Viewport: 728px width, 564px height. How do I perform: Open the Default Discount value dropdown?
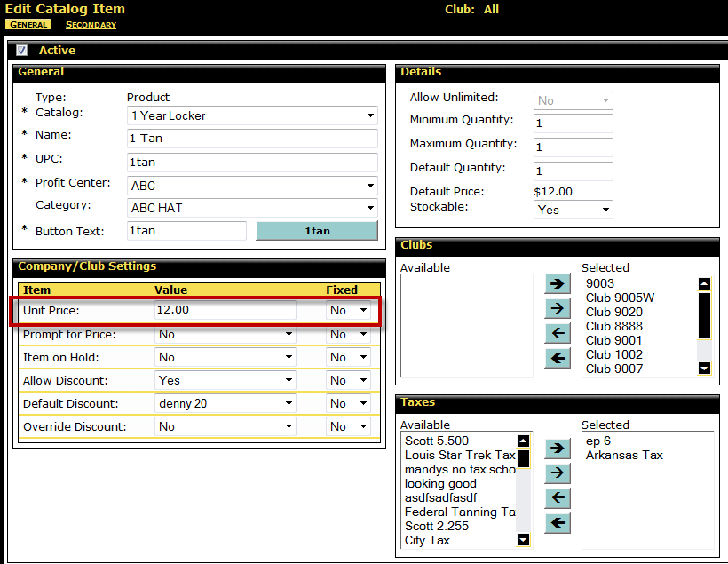(x=225, y=403)
